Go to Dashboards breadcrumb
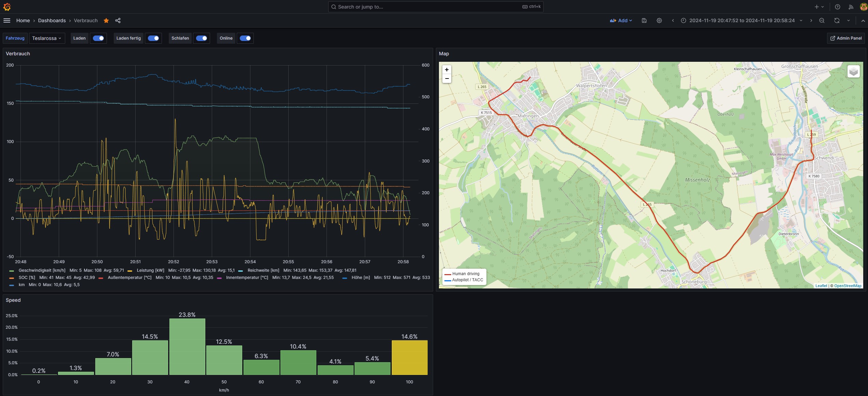This screenshot has width=868, height=396. (52, 20)
